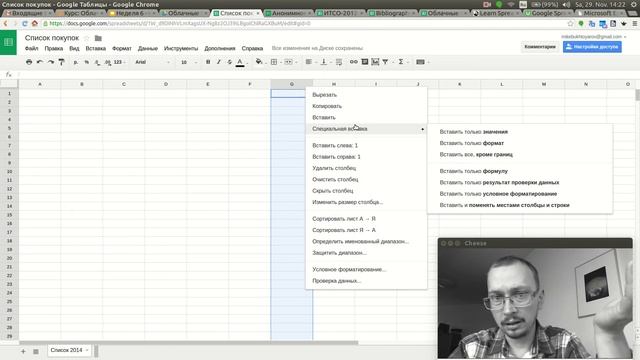Image resolution: width=640 pixels, height=360 pixels.
Task: Increase the number of decimal places
Action: click(x=108, y=62)
